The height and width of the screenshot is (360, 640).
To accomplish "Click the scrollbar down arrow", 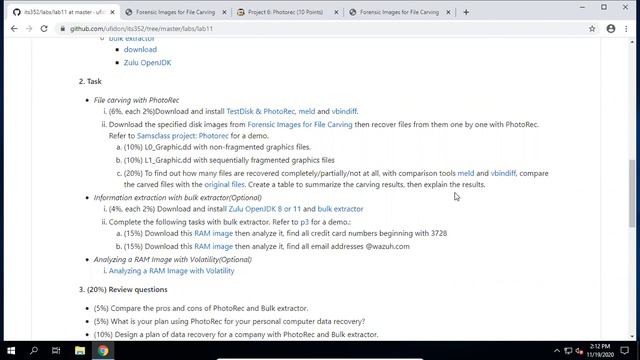I will point(632,336).
